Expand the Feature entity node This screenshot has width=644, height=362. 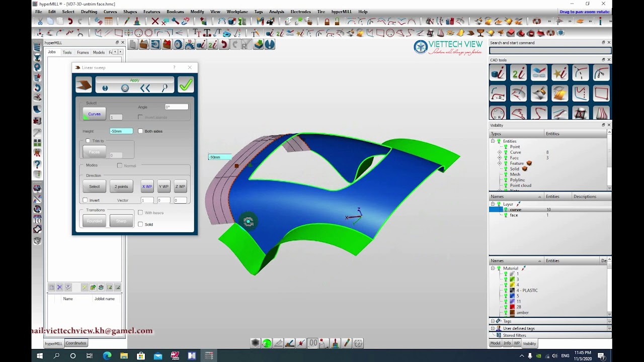[x=500, y=163]
